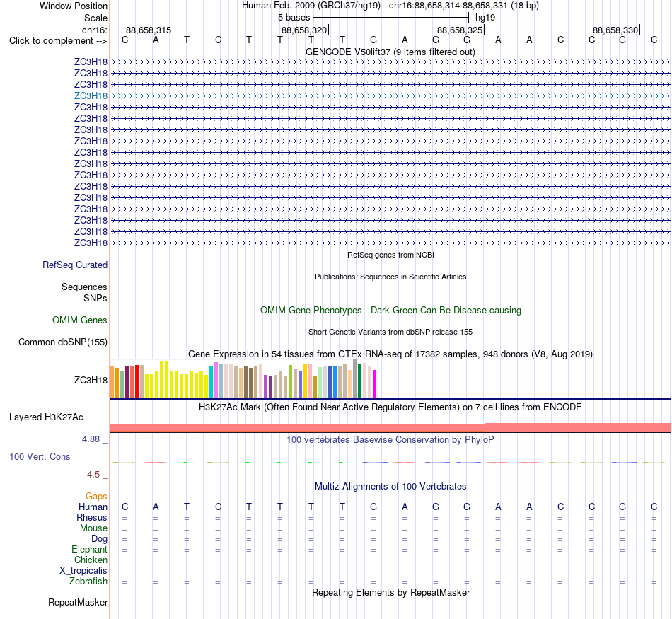
Task: Click the bright red bar in GTEx chart
Action: tap(137, 381)
